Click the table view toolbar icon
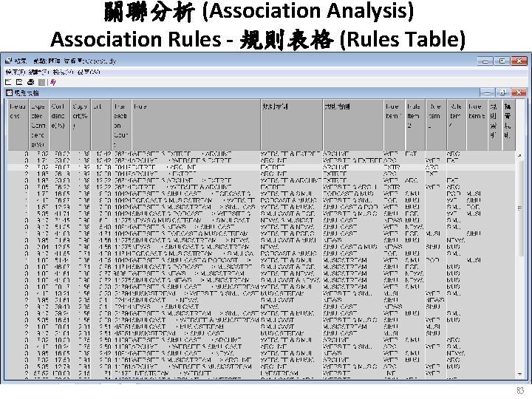Viewport: 532px width, 399px height. click(19, 82)
